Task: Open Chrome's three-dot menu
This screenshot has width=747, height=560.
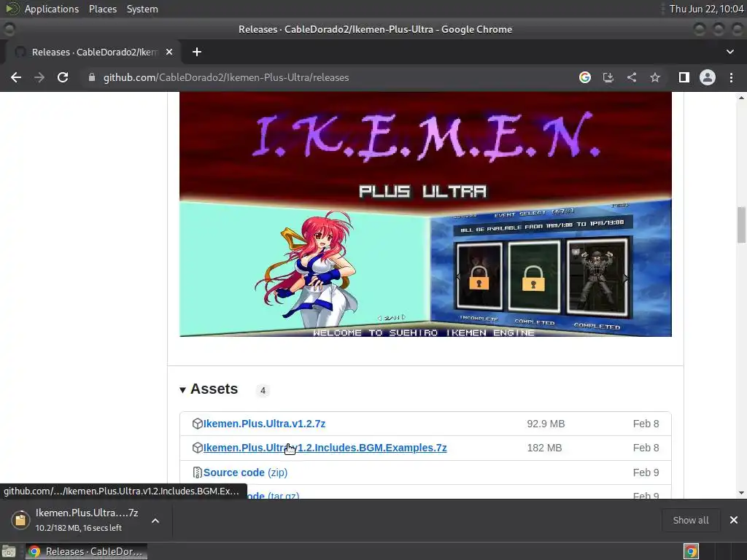Action: (x=731, y=77)
